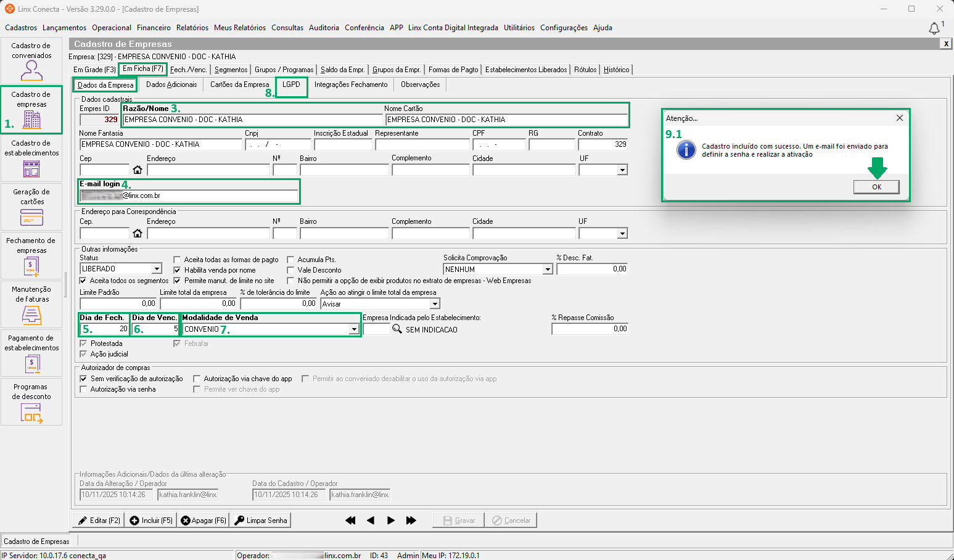This screenshot has height=560, width=954.
Task: Open Cadastro de estabelecimentos sidebar icon
Action: (x=31, y=159)
